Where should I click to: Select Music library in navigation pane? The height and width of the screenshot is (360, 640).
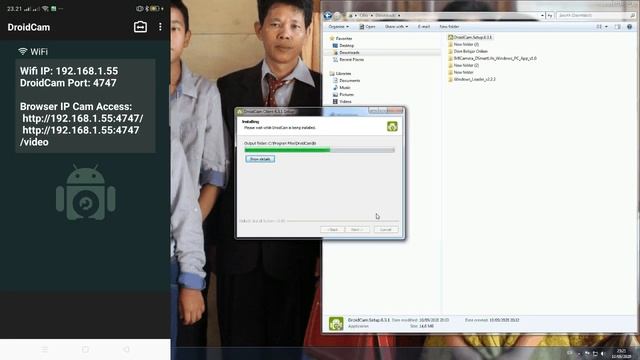pyautogui.click(x=342, y=87)
